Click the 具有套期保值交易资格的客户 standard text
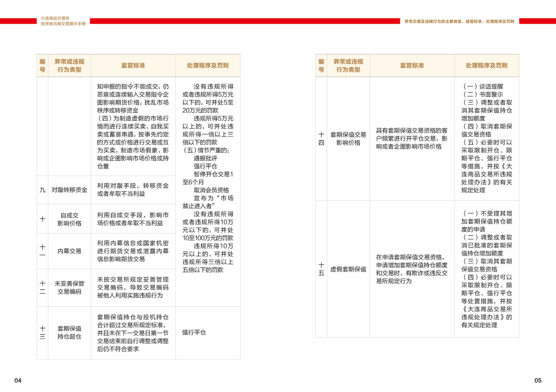The width and height of the screenshot is (556, 392). pos(411,138)
